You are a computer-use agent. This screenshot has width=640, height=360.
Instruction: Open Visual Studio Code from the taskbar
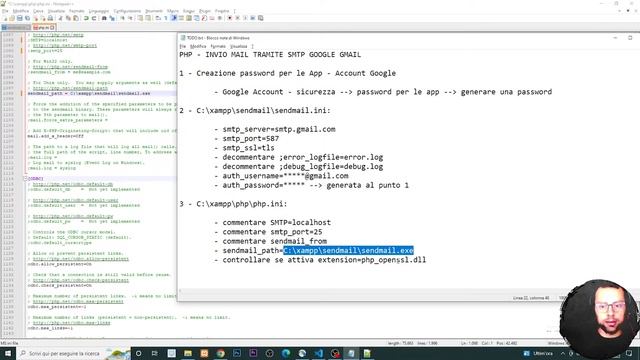click(318, 353)
